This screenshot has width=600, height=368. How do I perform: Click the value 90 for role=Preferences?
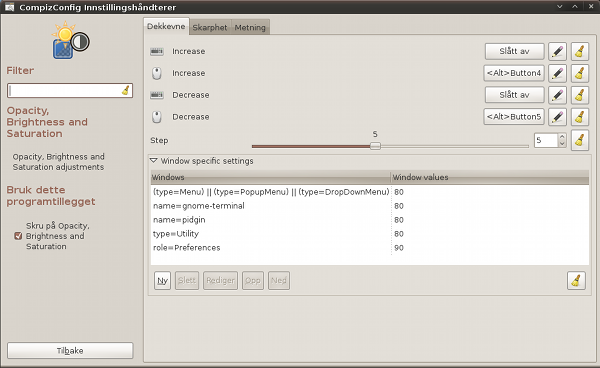[x=399, y=248]
